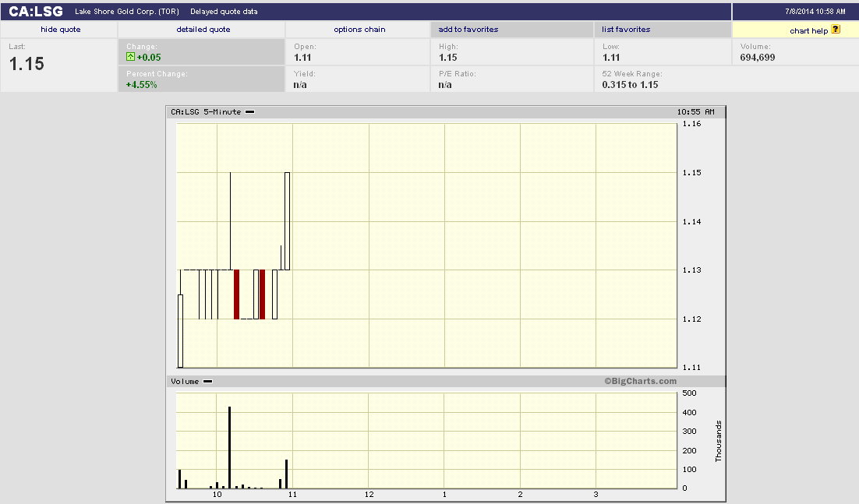The width and height of the screenshot is (859, 504).
Task: Click the 1.16 price axis label
Action: point(691,124)
